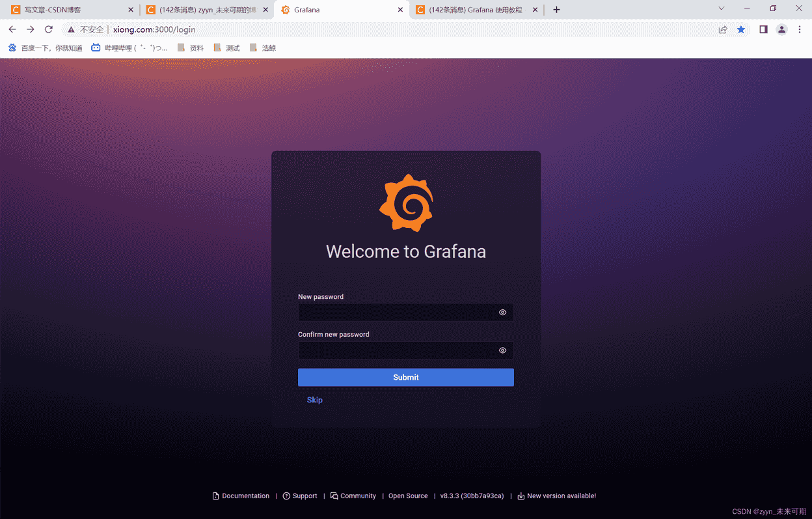Open the Documentation footer link

(241, 496)
